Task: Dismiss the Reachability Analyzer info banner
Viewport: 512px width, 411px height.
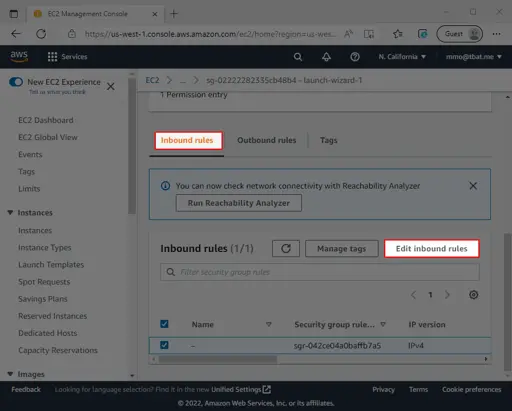Action: (x=473, y=186)
